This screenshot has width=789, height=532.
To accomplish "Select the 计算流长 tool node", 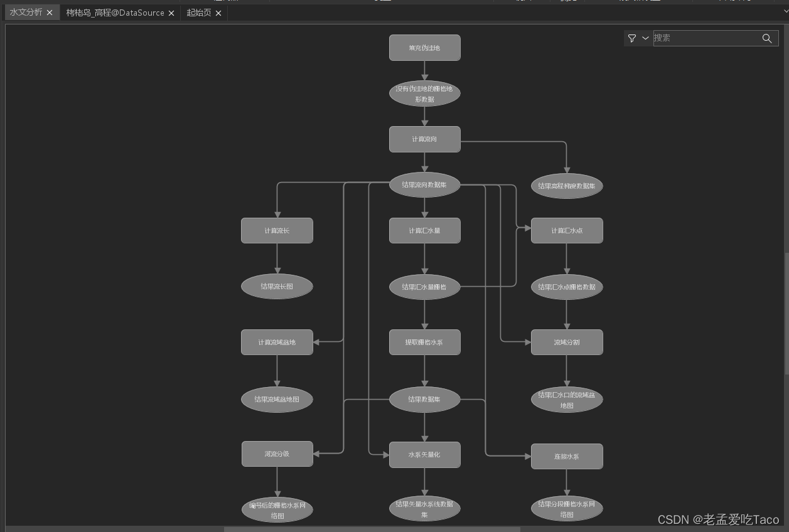I will [x=277, y=230].
